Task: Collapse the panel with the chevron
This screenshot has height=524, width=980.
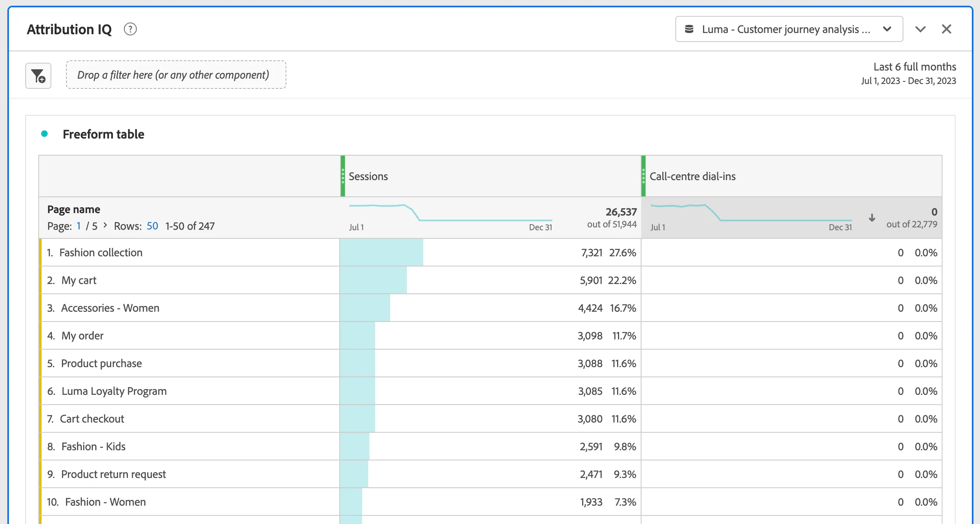Action: (x=921, y=29)
